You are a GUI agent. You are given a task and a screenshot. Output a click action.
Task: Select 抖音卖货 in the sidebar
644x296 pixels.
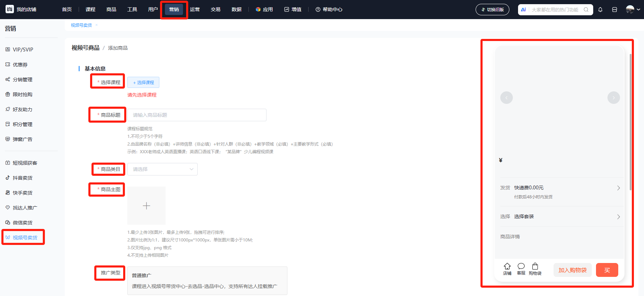[x=23, y=178]
